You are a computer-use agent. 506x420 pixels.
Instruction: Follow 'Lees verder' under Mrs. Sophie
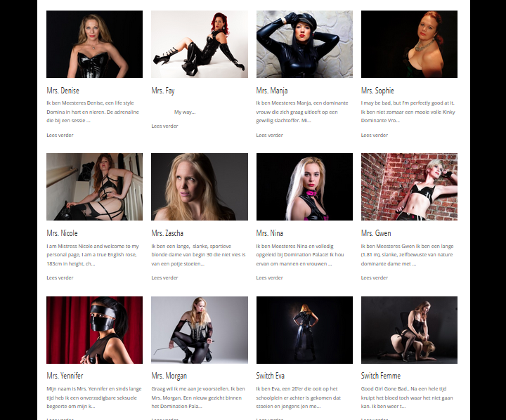(x=375, y=135)
